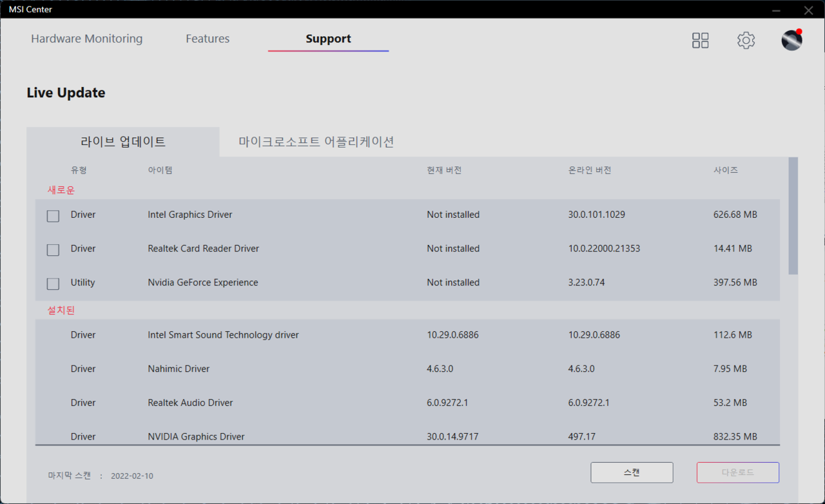Tick the Realtek Card Reader Driver checkbox
The image size is (825, 504).
(x=53, y=249)
